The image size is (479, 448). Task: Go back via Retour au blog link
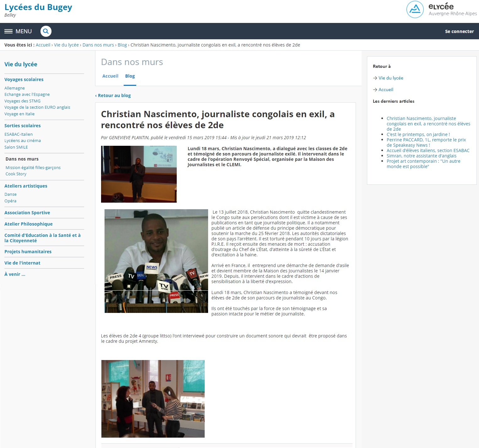point(113,96)
